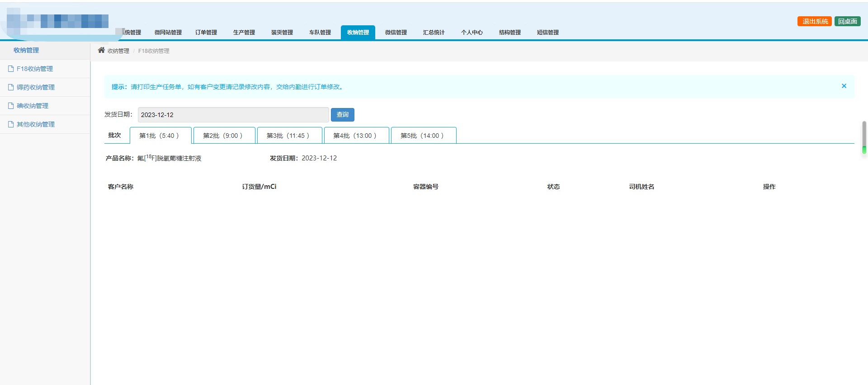Open 微网站管理 top menu
The image size is (868, 385).
[x=168, y=33]
